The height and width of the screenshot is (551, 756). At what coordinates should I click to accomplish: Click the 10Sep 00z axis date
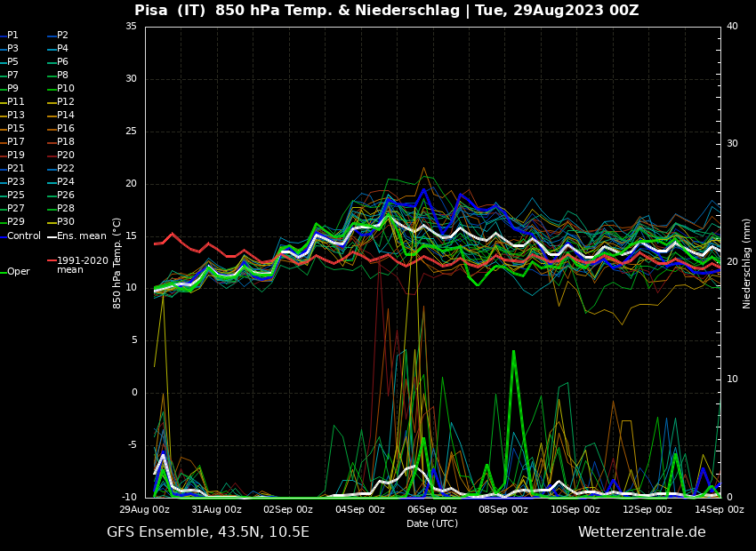point(575,510)
